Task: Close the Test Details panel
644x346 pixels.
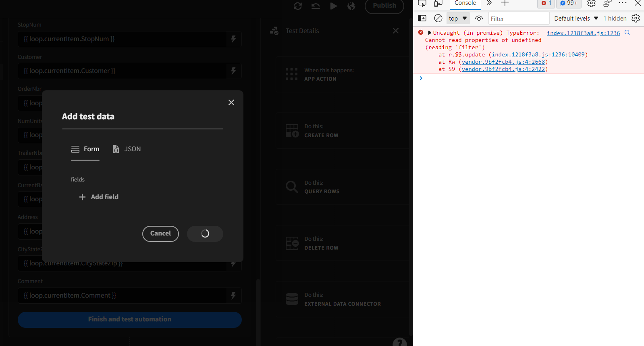Action: point(396,31)
